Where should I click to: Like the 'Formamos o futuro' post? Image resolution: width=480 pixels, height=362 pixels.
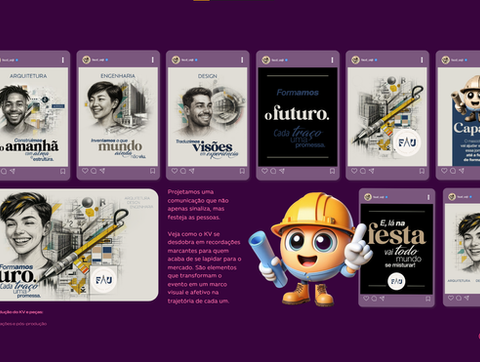(x=264, y=171)
